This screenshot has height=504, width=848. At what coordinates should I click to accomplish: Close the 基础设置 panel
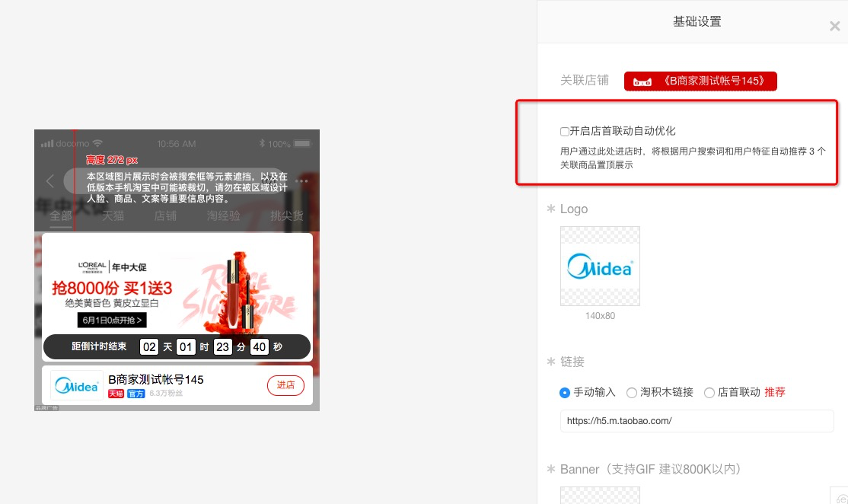[834, 26]
